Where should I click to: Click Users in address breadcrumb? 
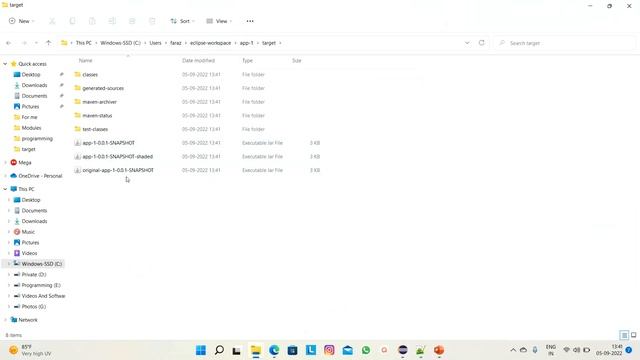[156, 43]
